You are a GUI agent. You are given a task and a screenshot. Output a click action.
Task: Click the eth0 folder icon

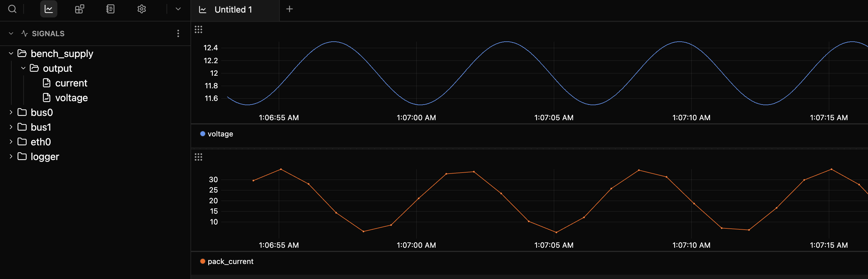click(22, 142)
